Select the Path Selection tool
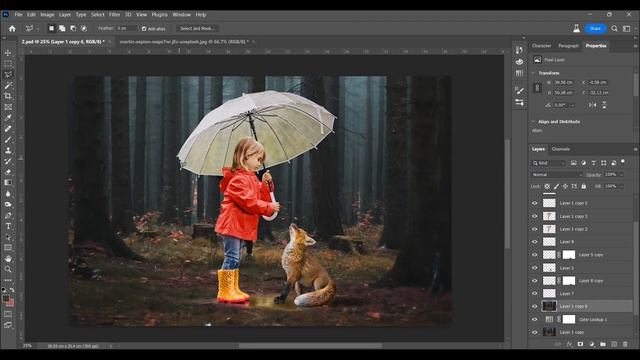 click(8, 237)
